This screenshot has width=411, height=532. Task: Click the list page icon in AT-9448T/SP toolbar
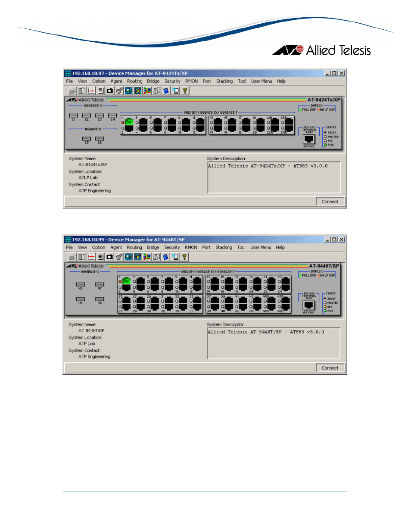pyautogui.click(x=100, y=257)
